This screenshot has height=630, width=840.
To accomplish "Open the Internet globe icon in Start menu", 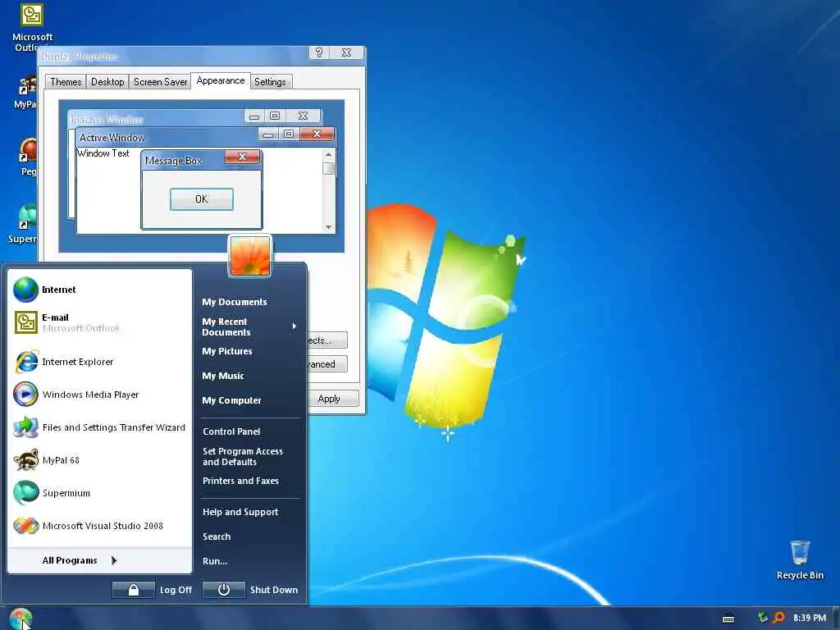I will 25,290.
